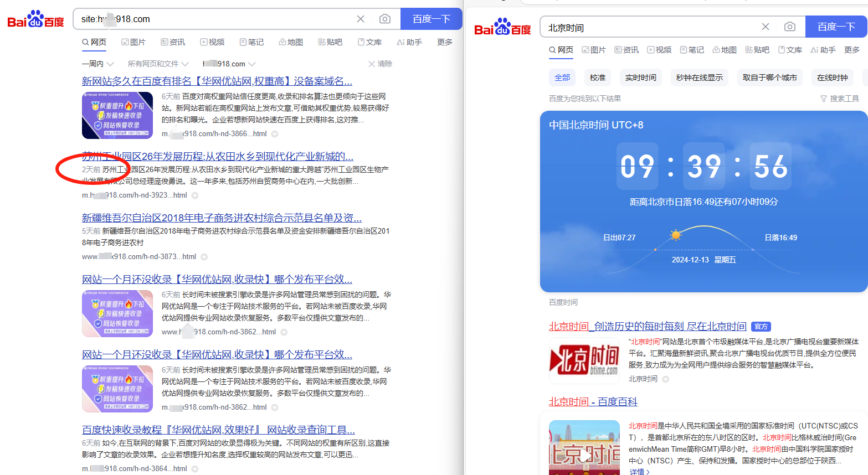Screen dimensions: 868x475
Task: Select the 校准 filter chip
Action: (x=598, y=78)
